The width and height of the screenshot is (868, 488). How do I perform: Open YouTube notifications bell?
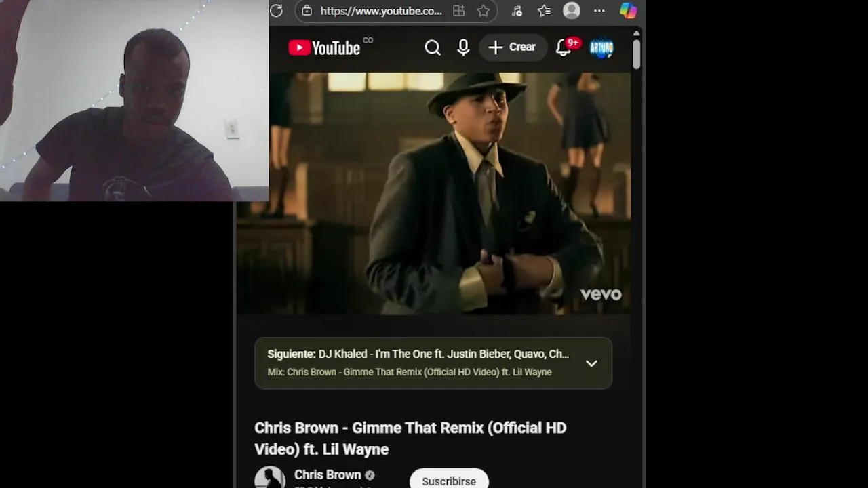pos(564,47)
